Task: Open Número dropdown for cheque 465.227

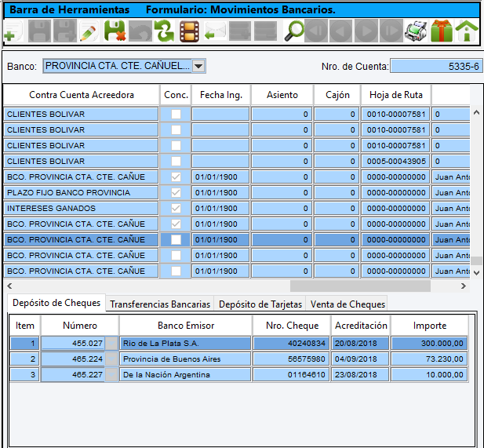Action: 111,374
